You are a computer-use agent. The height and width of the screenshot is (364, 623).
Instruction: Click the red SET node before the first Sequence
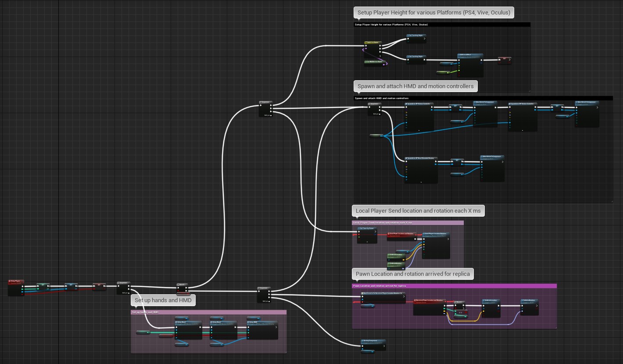click(99, 287)
